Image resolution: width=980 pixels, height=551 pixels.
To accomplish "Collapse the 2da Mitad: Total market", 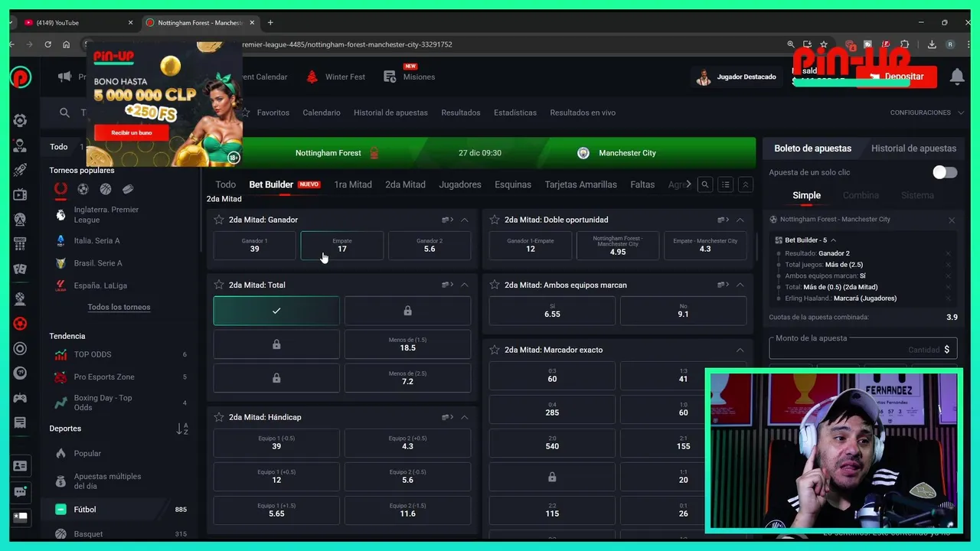I will [x=464, y=285].
